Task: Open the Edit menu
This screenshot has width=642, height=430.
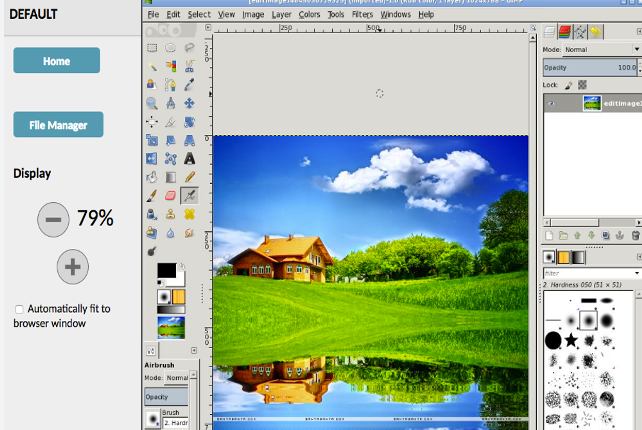Action: pyautogui.click(x=173, y=14)
